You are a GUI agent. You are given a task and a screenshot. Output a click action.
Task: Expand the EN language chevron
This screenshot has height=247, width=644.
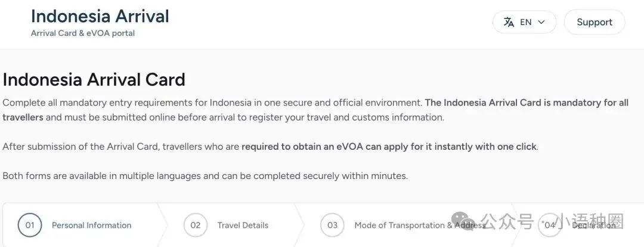pyautogui.click(x=541, y=22)
